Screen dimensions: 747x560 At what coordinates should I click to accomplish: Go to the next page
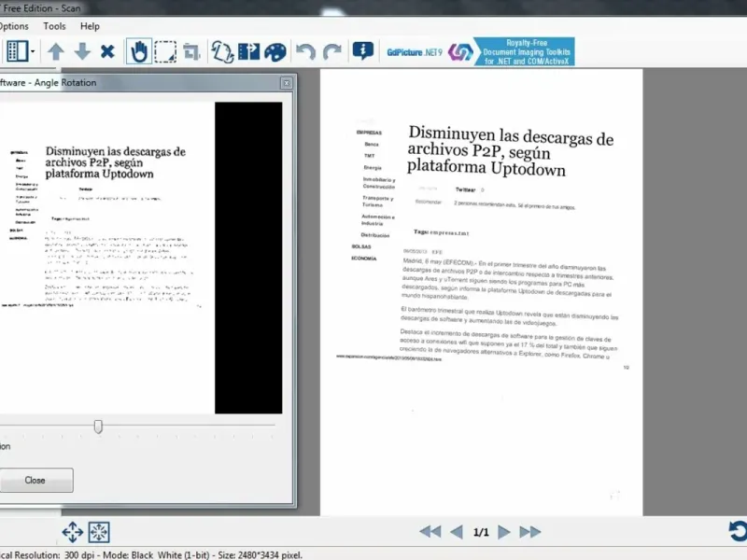click(x=503, y=531)
